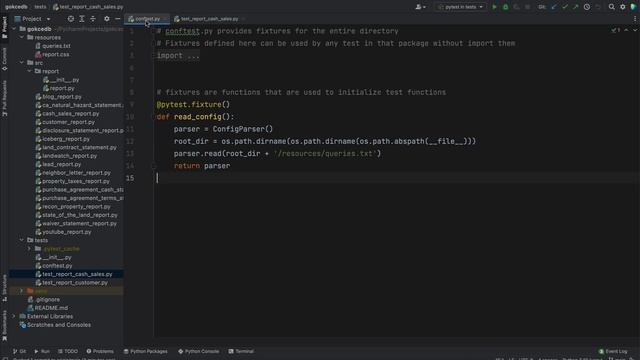Click the read_config function name in editor
Image resolution: width=640 pixels, height=360 pixels.
197,117
